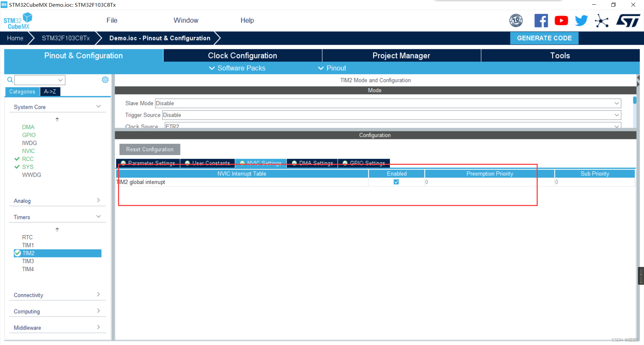Open the Pinout dropdown menu
The width and height of the screenshot is (644, 345).
[x=332, y=68]
